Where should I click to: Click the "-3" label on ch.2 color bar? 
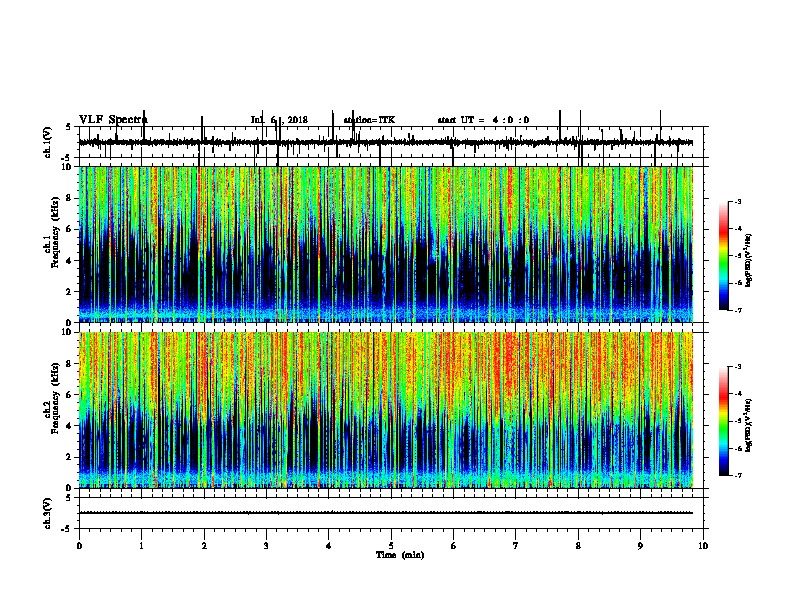coord(737,367)
